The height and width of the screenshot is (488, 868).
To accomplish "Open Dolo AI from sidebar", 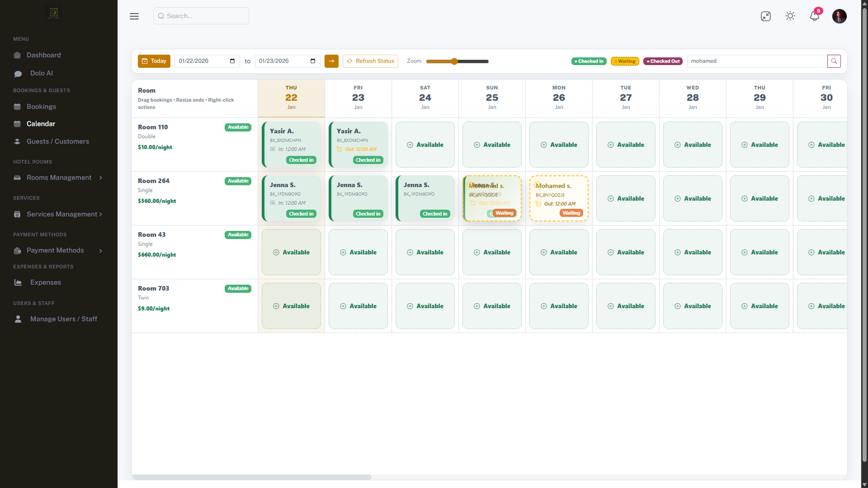I will pyautogui.click(x=41, y=73).
